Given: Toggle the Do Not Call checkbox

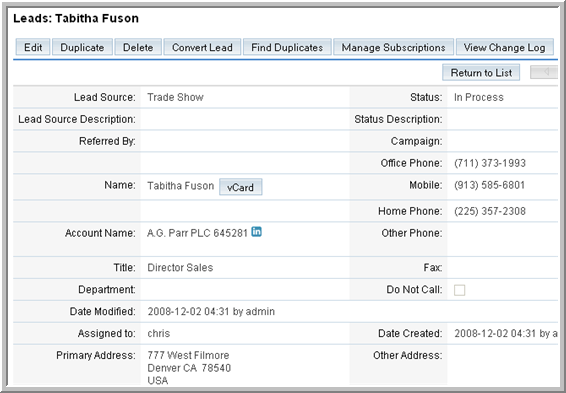Looking at the screenshot, I should coord(460,290).
